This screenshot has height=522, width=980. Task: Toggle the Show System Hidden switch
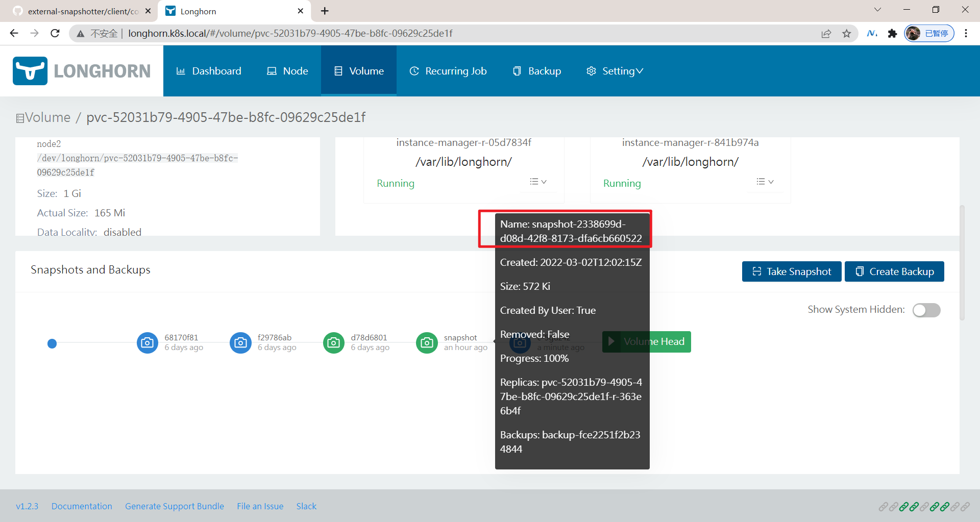(926, 310)
